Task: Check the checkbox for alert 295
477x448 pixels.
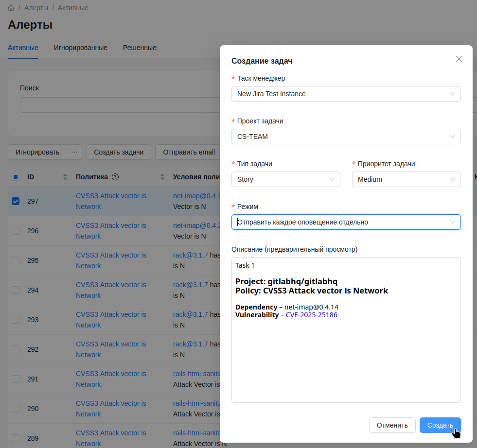Action: [16, 260]
